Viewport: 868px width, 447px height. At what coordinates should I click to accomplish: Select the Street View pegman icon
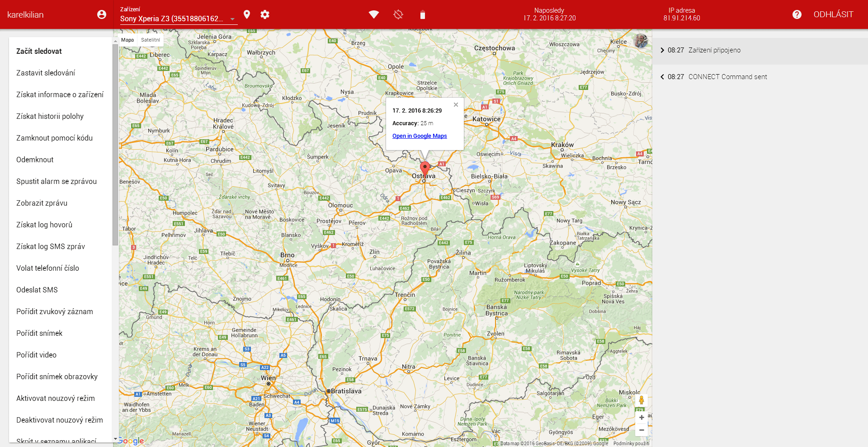(641, 400)
